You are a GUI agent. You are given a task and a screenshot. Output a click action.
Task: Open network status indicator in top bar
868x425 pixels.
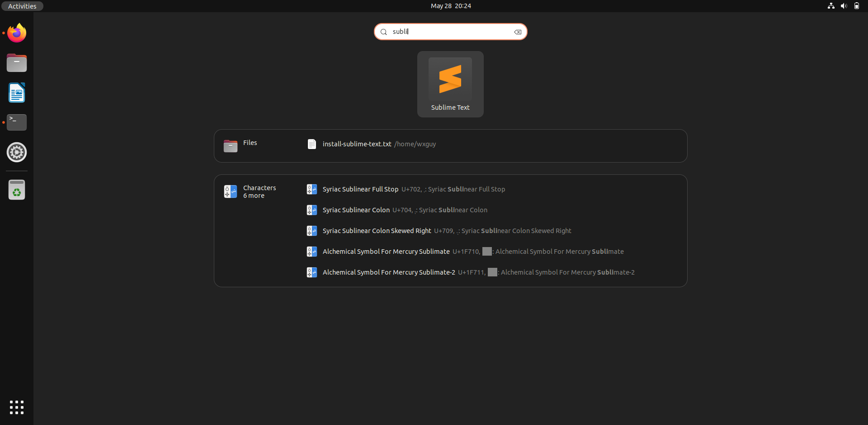click(831, 6)
